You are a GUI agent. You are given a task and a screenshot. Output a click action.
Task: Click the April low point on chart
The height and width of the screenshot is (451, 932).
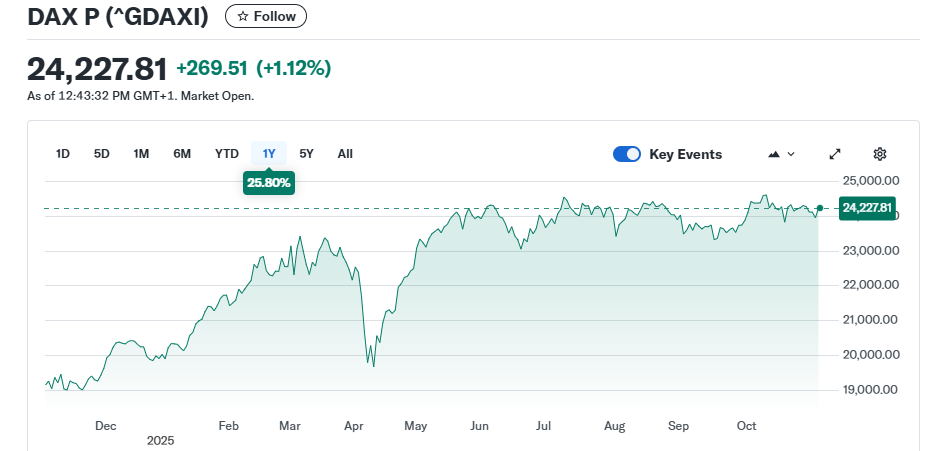[x=373, y=366]
